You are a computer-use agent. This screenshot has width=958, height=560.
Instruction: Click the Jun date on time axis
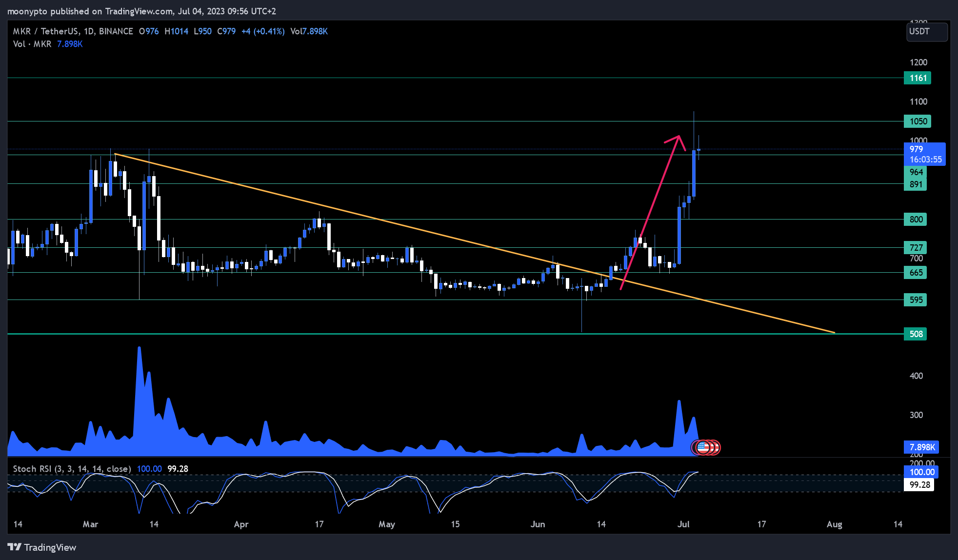pyautogui.click(x=538, y=524)
